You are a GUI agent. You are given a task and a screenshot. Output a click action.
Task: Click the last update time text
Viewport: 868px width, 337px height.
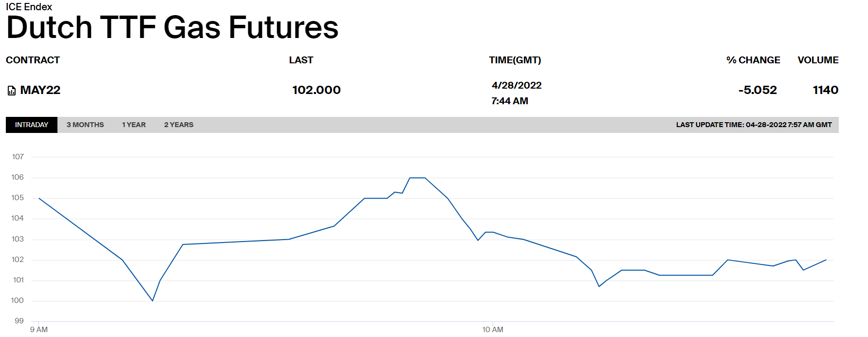[x=754, y=125]
